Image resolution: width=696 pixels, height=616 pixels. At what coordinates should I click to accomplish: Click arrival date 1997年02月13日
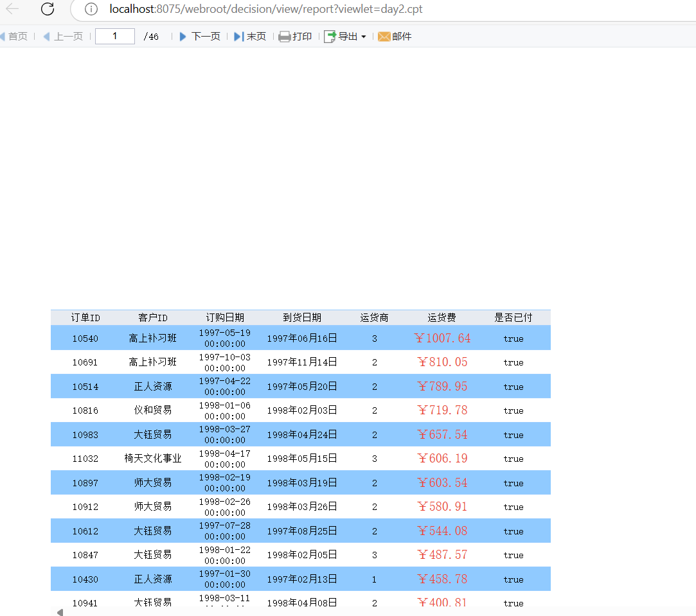[302, 579]
